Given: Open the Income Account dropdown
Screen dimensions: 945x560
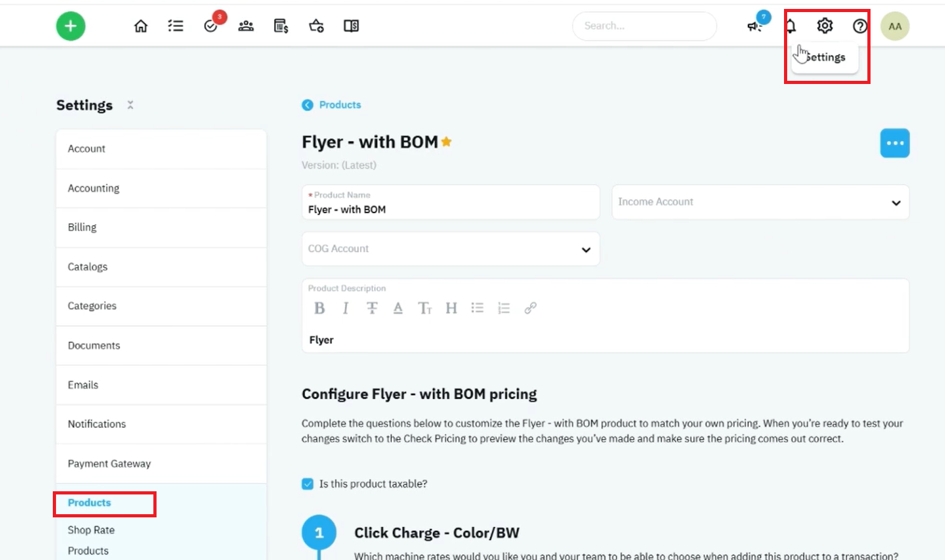Looking at the screenshot, I should coord(760,202).
